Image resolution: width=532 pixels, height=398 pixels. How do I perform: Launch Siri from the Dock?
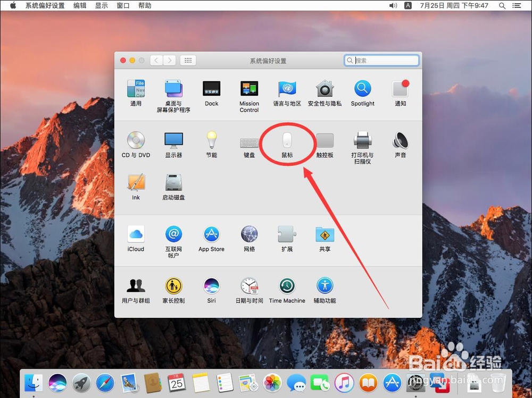[57, 383]
